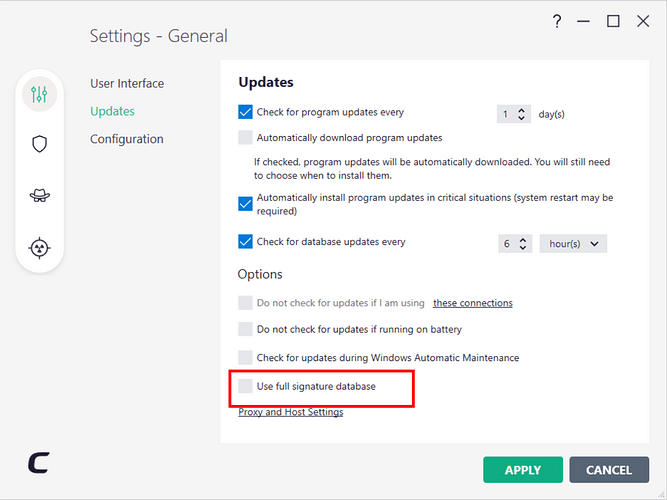
Task: Click the Comodo logo at bottom left
Action: click(x=39, y=463)
